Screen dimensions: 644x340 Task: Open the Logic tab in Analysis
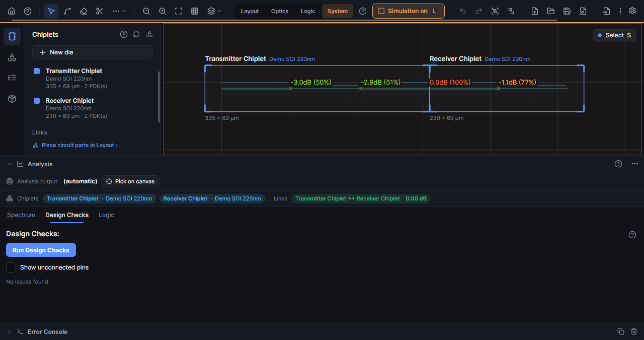pos(107,215)
